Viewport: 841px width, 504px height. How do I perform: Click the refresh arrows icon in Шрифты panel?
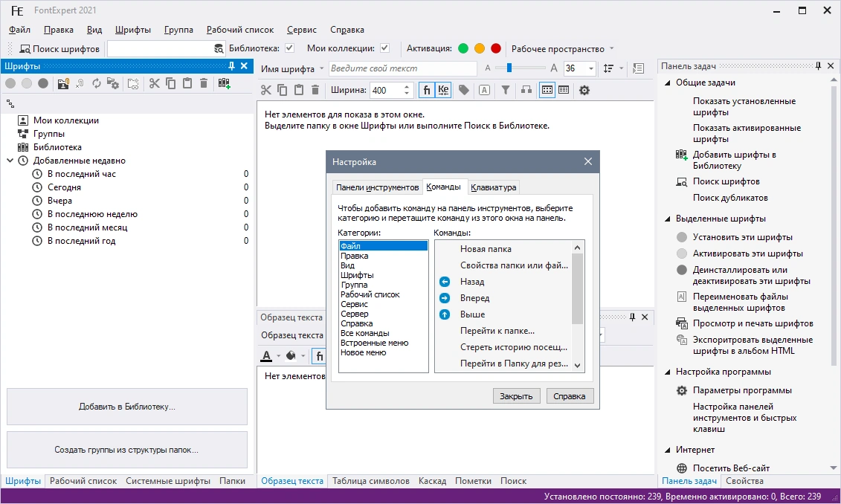(97, 83)
